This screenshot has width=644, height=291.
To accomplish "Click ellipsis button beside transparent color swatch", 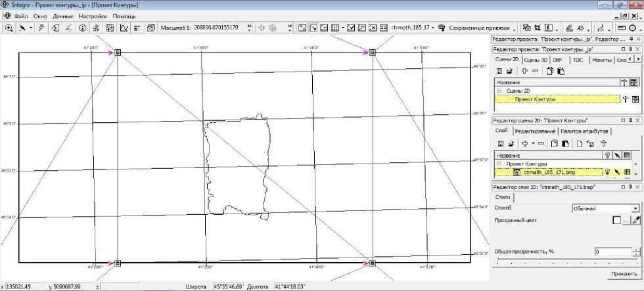I will coord(626,221).
